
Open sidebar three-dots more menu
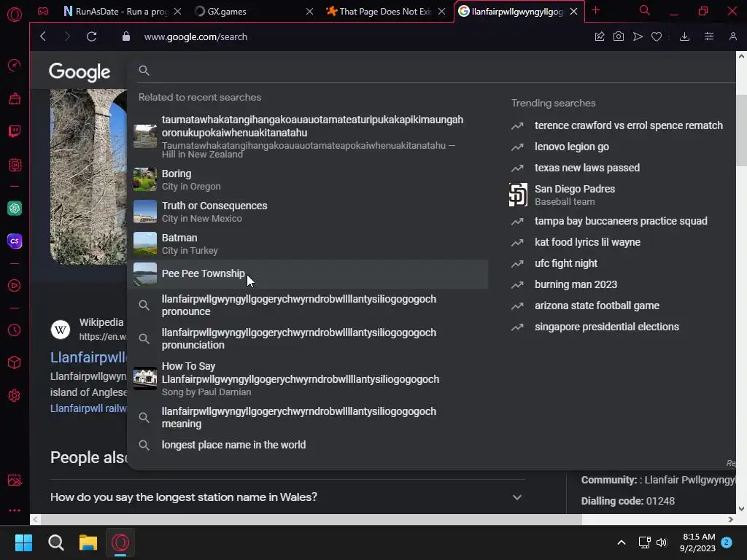(15, 510)
